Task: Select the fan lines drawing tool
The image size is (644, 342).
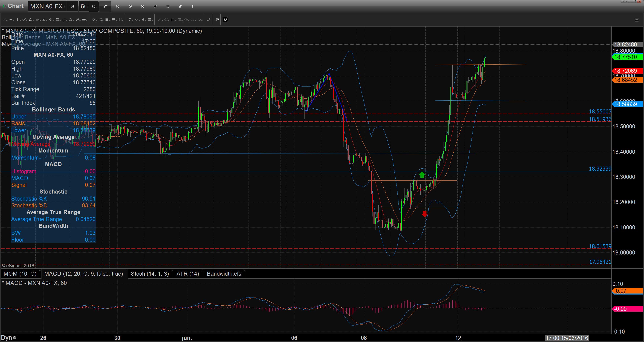Action: click(31, 20)
